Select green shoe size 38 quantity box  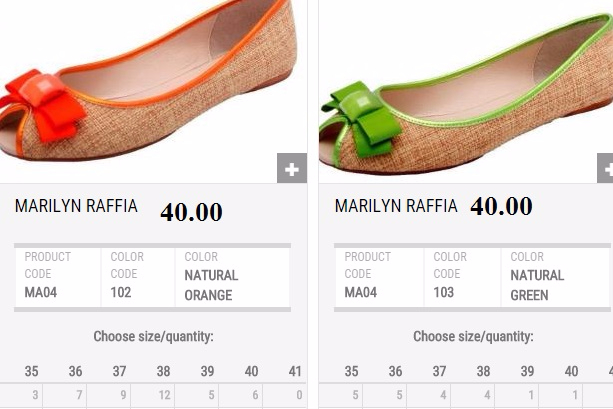coord(473,395)
